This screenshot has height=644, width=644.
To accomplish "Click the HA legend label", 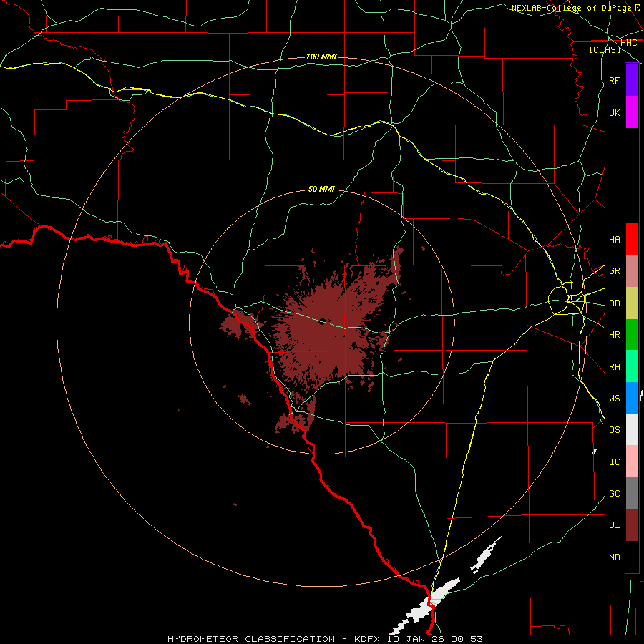I will point(615,239).
